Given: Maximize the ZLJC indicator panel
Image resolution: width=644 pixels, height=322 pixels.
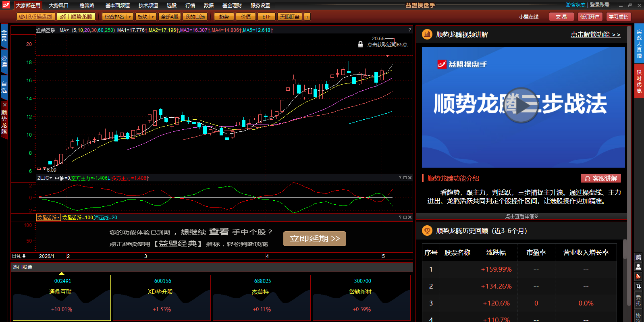Looking at the screenshot, I should coord(405,178).
